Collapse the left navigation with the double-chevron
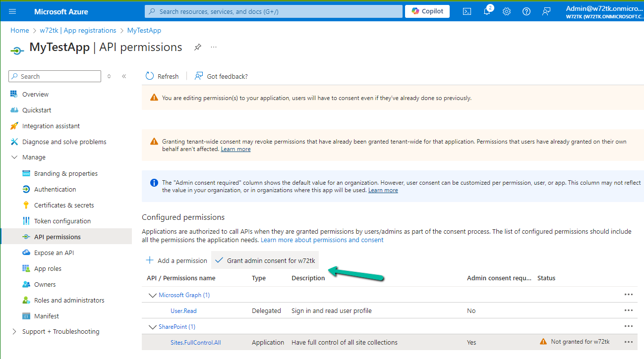 [x=123, y=76]
